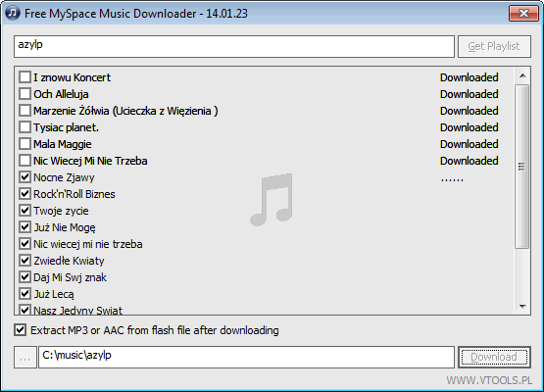Select the 'Zwiedłe Kwiaty' track title
This screenshot has height=392, width=544.
coord(69,261)
